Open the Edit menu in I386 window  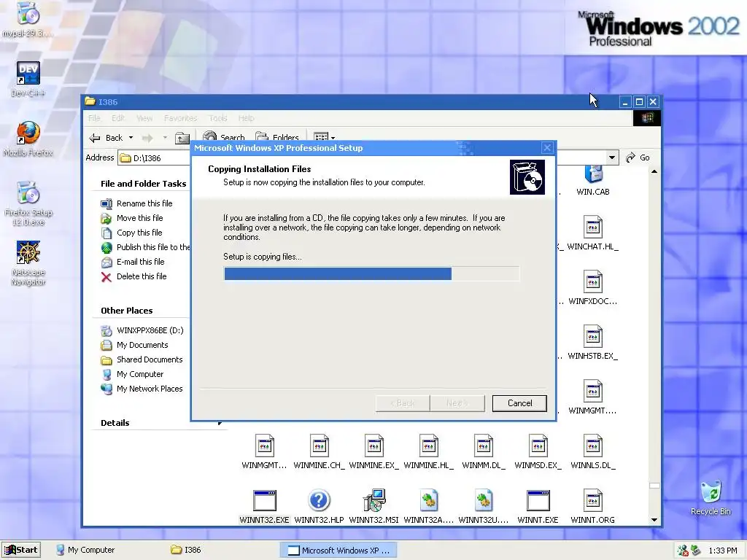click(x=118, y=118)
